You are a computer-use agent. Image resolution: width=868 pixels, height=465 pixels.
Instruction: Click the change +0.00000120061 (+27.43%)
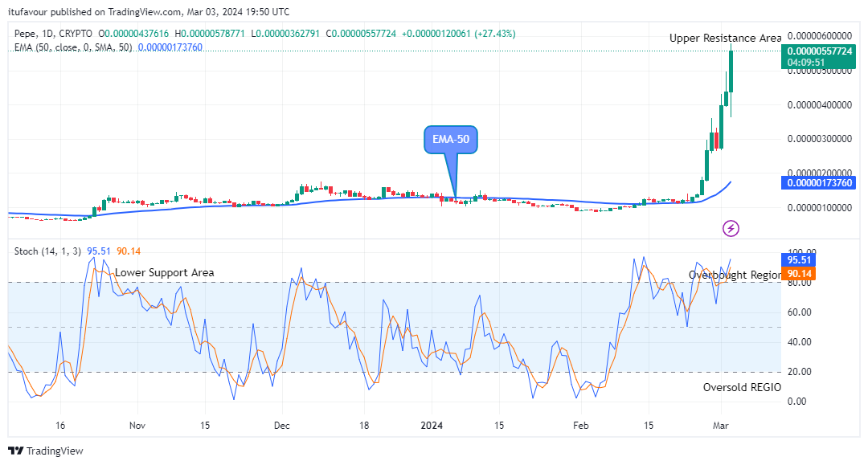(458, 34)
